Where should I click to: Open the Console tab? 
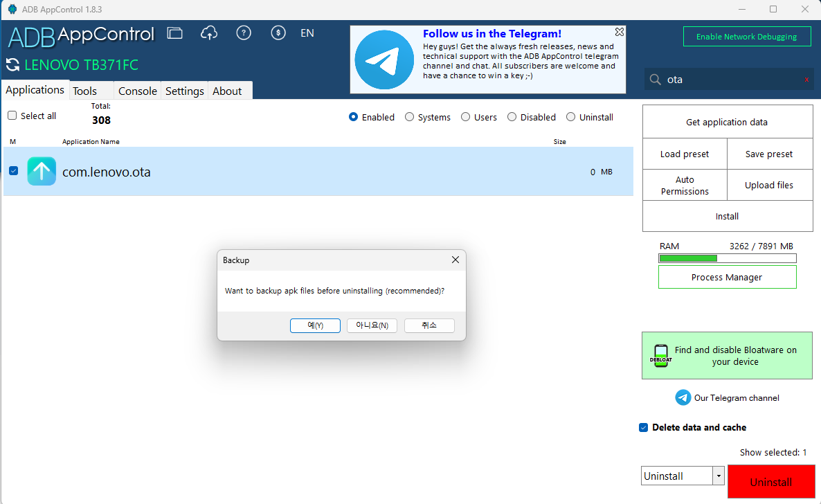(x=138, y=91)
